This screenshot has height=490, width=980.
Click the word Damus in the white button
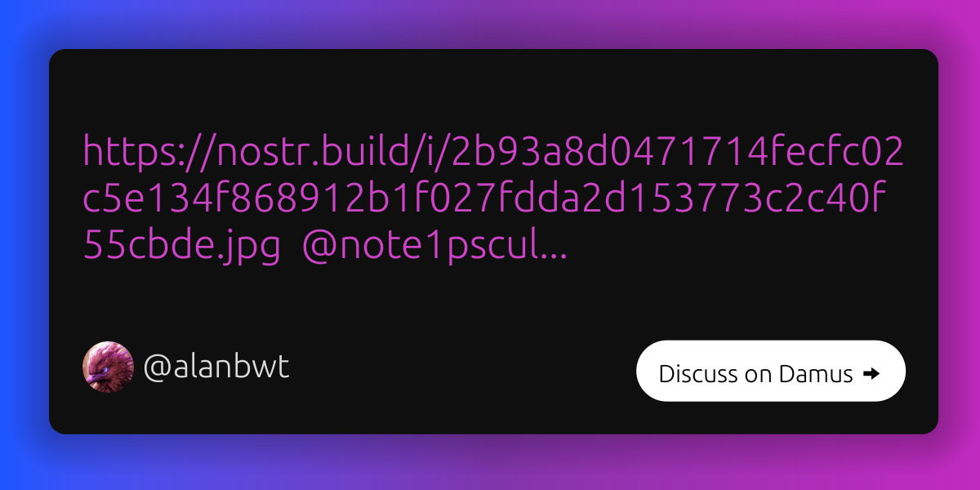tap(815, 374)
